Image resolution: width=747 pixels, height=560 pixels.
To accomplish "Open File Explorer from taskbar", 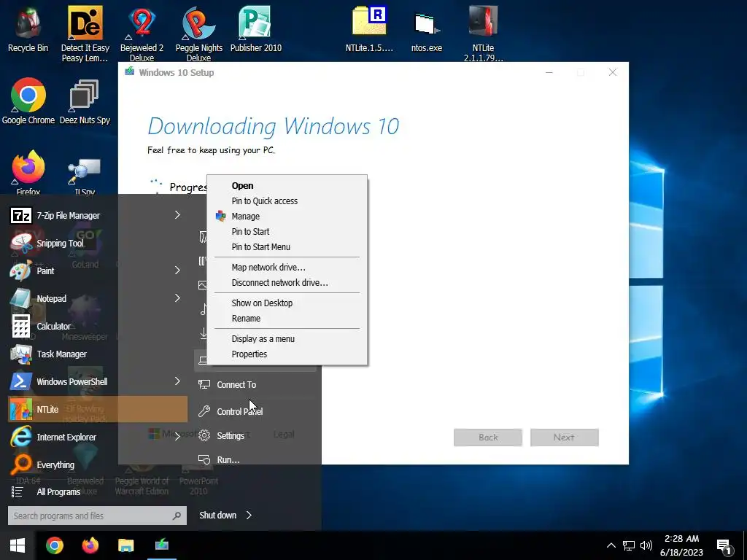I will click(x=125, y=545).
